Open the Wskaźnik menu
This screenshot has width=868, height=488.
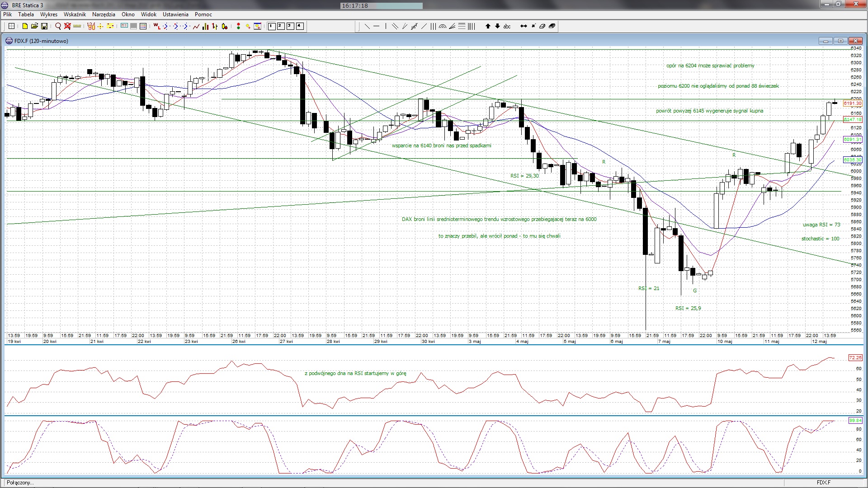75,14
